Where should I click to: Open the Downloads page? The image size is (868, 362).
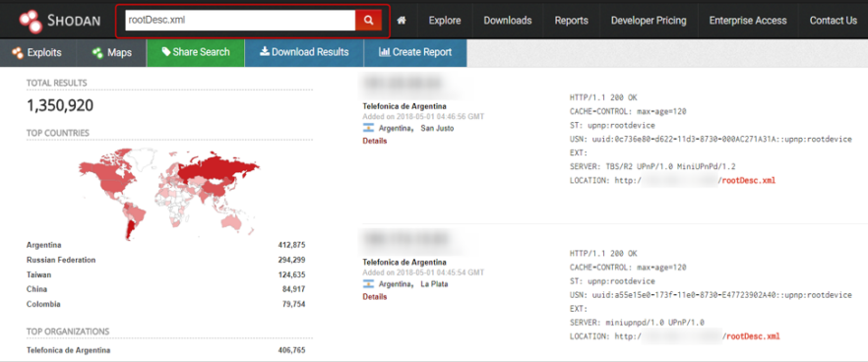508,21
